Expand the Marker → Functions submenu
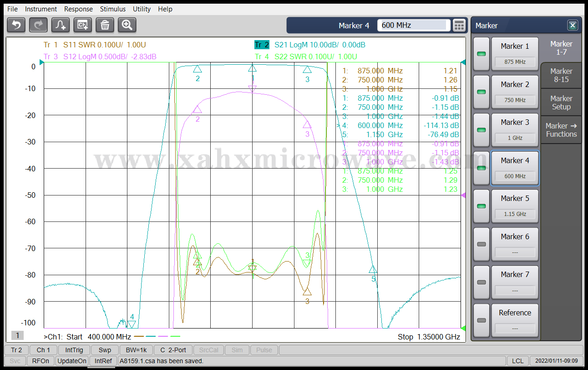 click(x=561, y=130)
